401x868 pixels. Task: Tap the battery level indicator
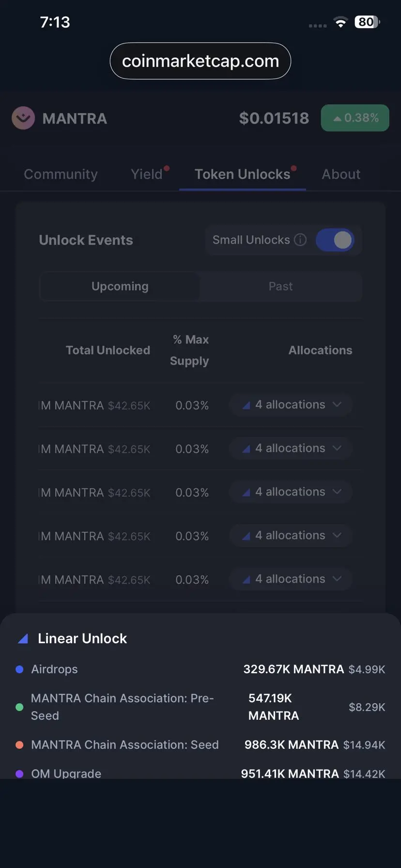pos(367,22)
